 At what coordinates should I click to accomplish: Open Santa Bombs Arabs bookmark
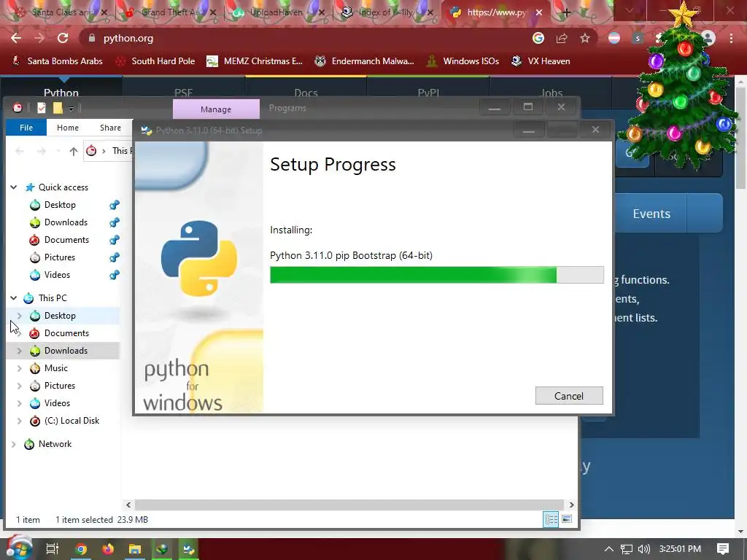click(x=57, y=61)
